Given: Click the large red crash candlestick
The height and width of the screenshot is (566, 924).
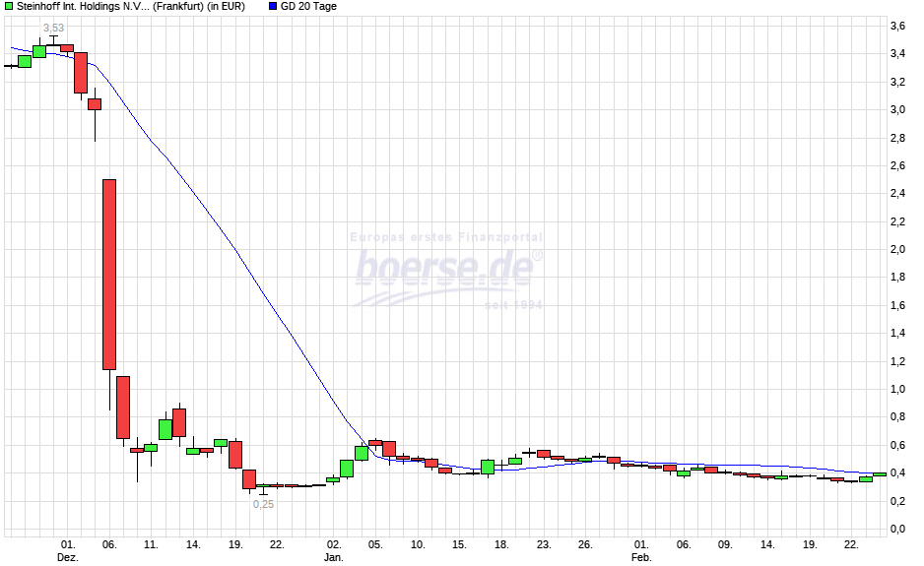Looking at the screenshot, I should (109, 274).
